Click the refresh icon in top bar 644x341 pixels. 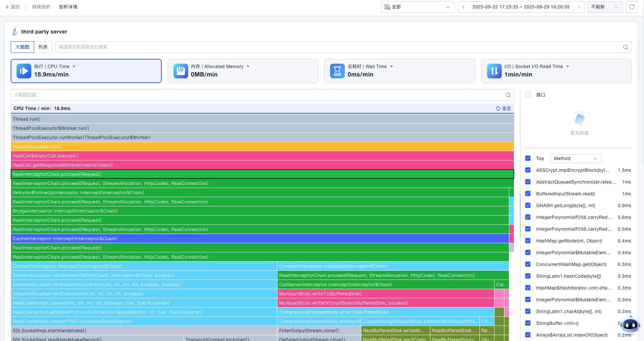tap(632, 7)
